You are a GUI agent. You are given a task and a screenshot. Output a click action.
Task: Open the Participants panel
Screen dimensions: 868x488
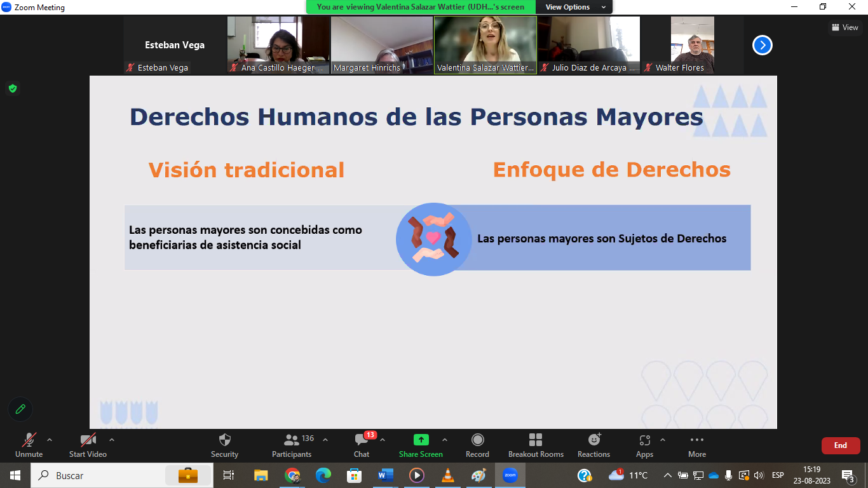point(292,445)
